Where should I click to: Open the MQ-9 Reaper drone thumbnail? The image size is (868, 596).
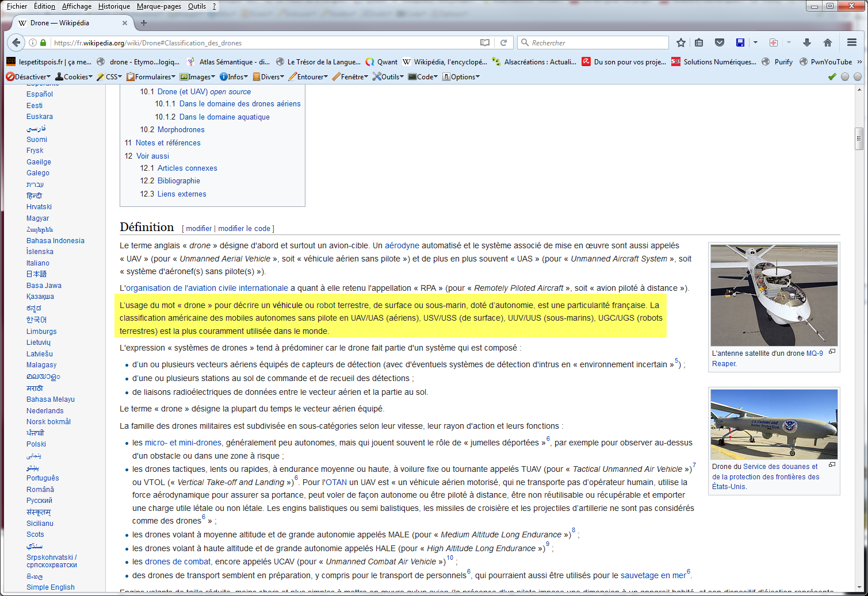pos(774,295)
